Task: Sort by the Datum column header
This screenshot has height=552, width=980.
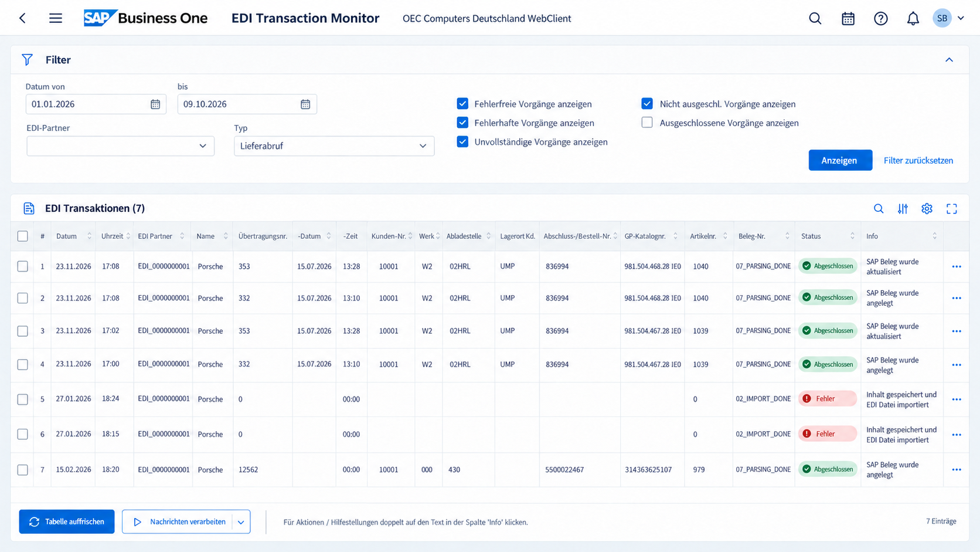Action: click(74, 236)
